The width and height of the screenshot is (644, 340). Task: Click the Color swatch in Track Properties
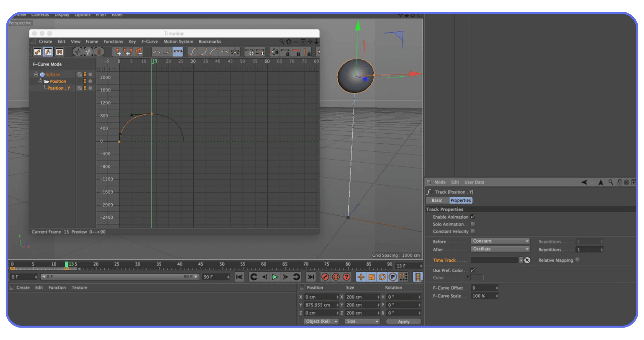[x=476, y=278]
